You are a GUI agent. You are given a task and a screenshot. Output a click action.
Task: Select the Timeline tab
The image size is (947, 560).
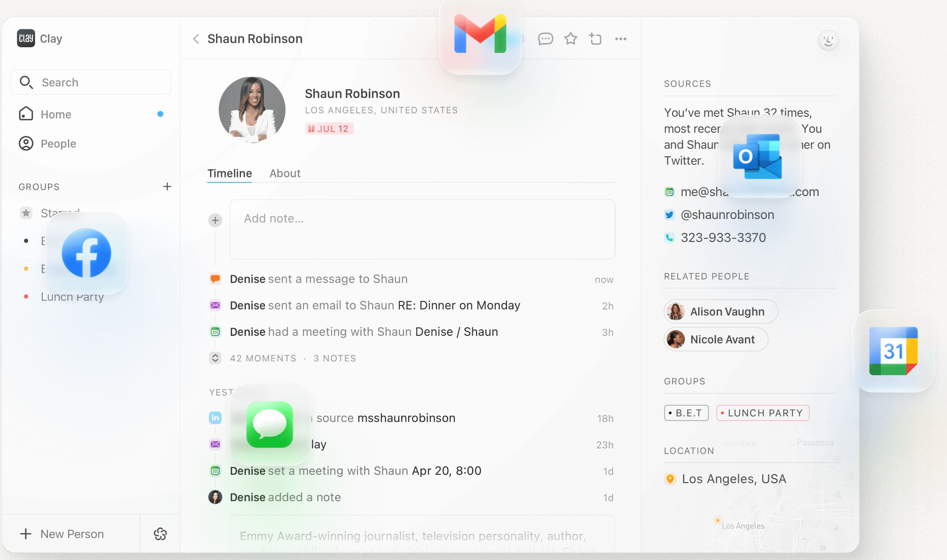pyautogui.click(x=229, y=173)
